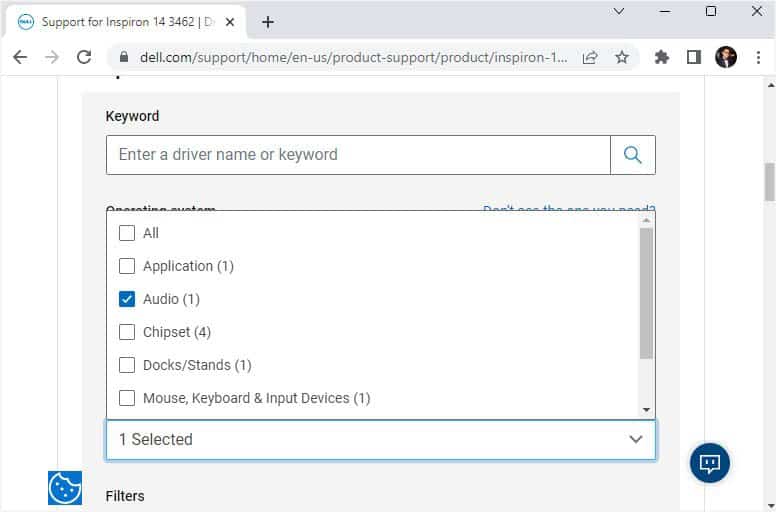This screenshot has height=512, width=776.
Task: Check the Chipset (4) checkbox
Action: coord(127,332)
